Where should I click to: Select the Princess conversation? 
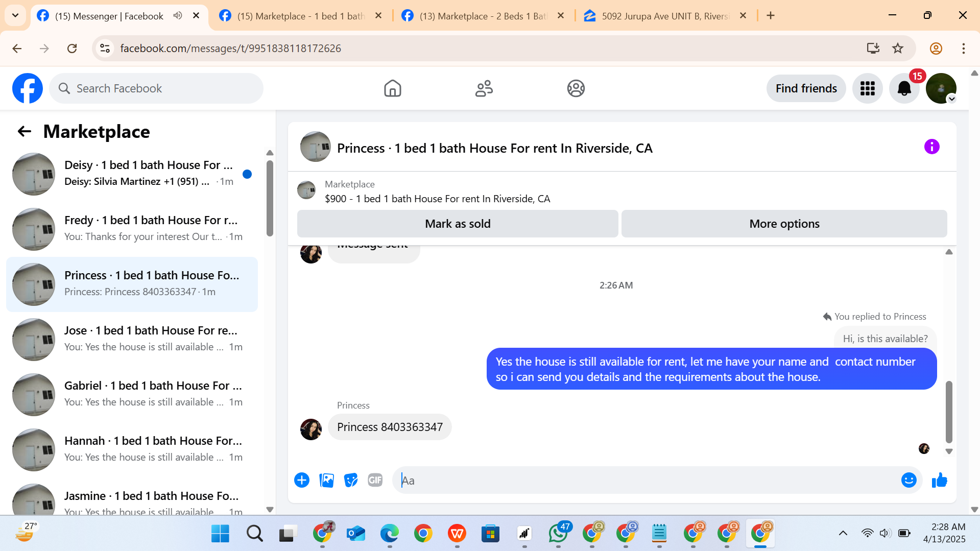tap(132, 284)
